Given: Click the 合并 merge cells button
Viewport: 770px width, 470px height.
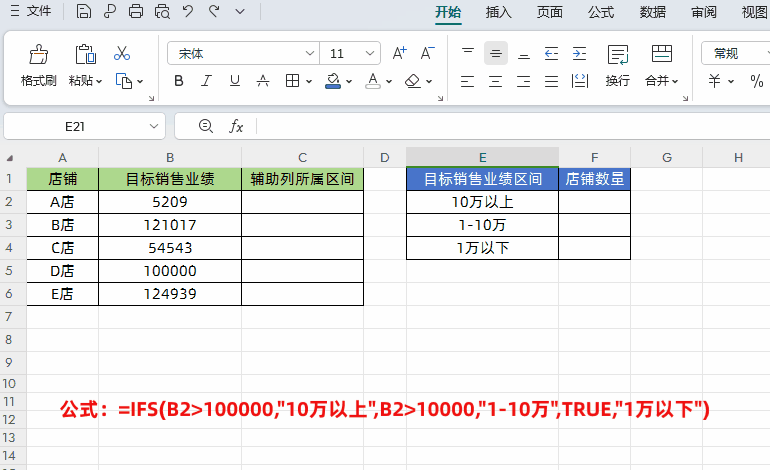Looking at the screenshot, I should tap(661, 66).
